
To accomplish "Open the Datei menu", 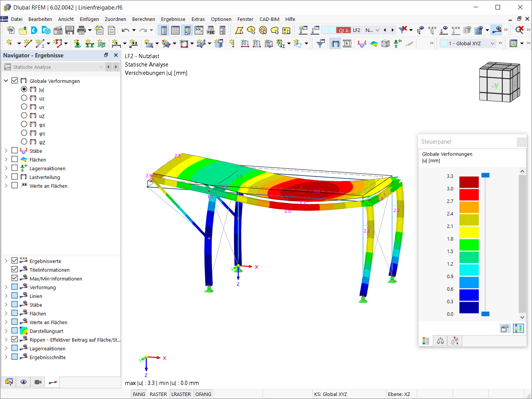I will 17,19.
